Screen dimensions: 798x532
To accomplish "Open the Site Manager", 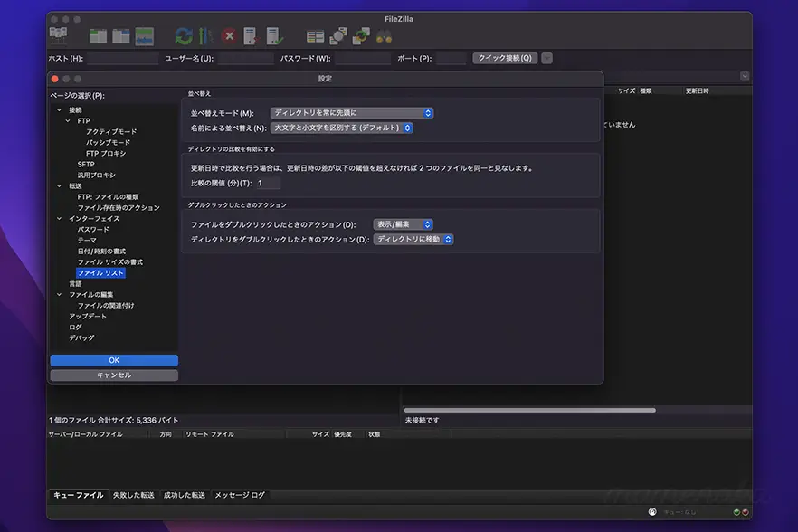I will [x=58, y=34].
